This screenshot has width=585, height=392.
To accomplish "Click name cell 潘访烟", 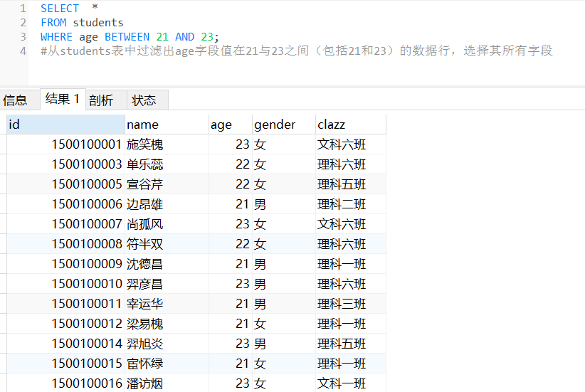I will click(167, 383).
